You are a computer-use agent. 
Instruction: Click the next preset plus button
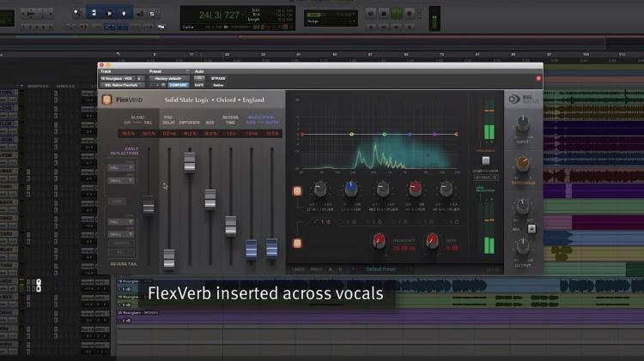pyautogui.click(x=157, y=86)
